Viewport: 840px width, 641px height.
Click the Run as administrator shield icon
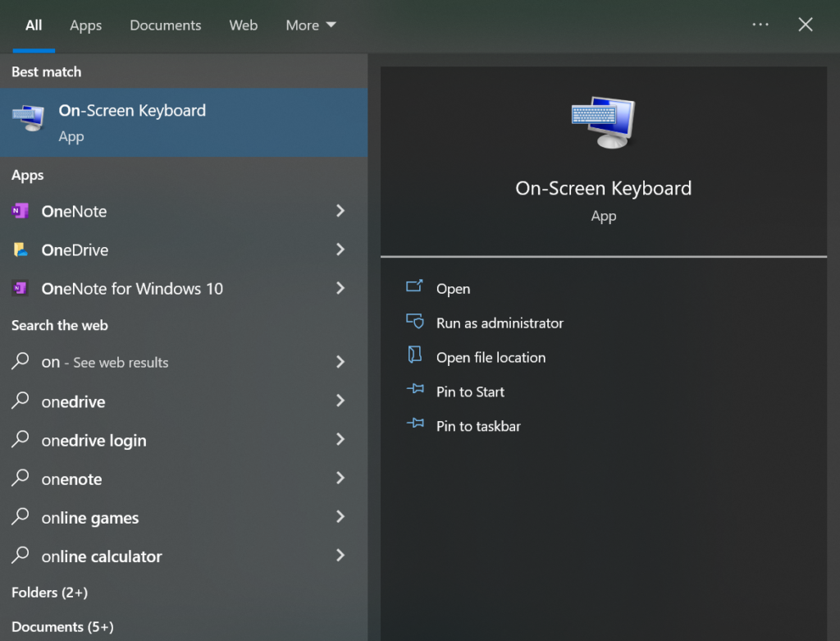point(414,323)
